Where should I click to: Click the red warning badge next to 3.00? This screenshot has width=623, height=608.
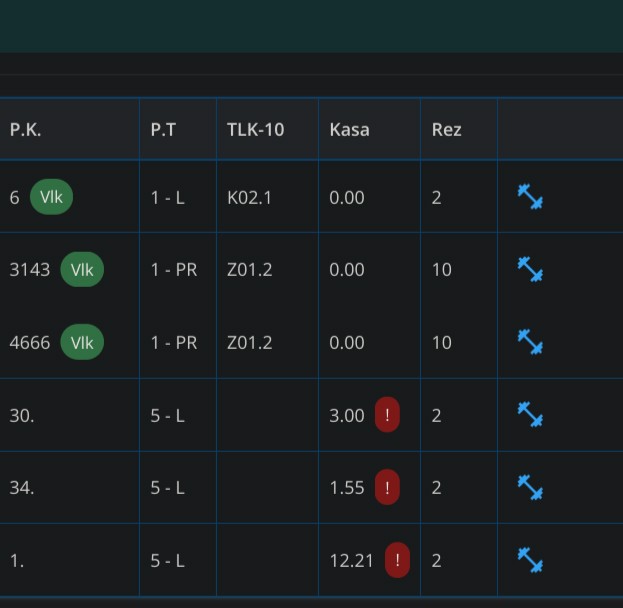pos(387,414)
